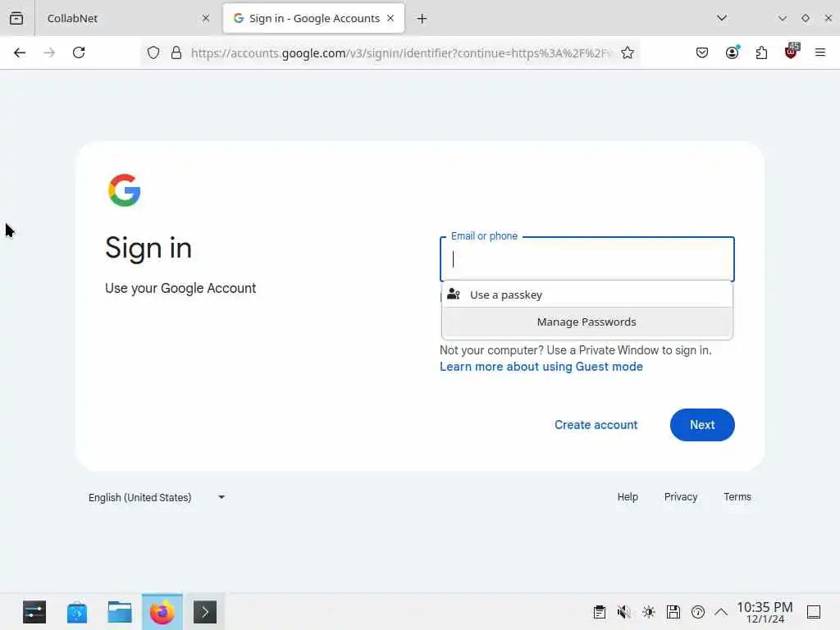Focus the Email or phone field
This screenshot has width=840, height=630.
[587, 259]
